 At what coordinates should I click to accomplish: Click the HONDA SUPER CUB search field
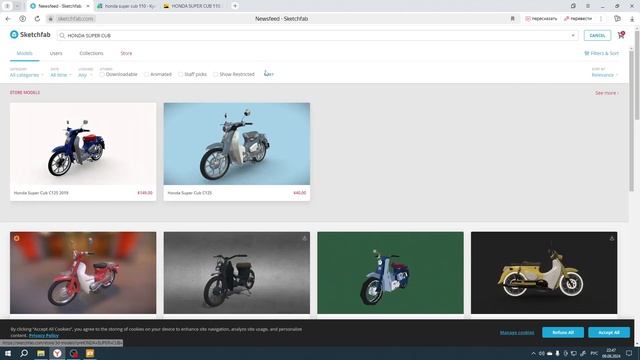tap(318, 36)
